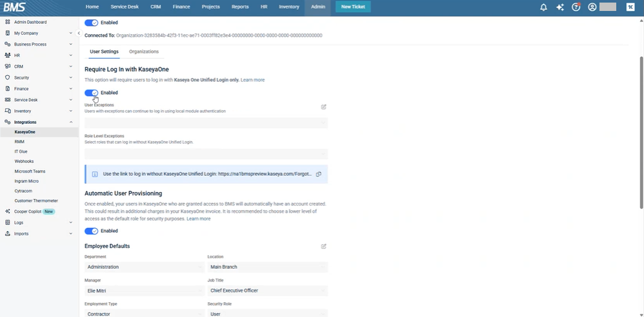The height and width of the screenshot is (317, 644).
Task: Open the notifications bell icon
Action: click(543, 7)
